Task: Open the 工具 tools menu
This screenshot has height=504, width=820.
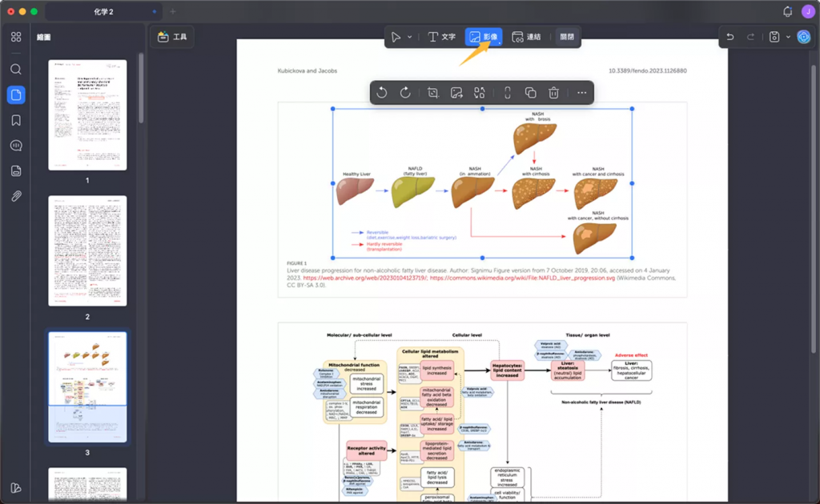Action: 173,37
